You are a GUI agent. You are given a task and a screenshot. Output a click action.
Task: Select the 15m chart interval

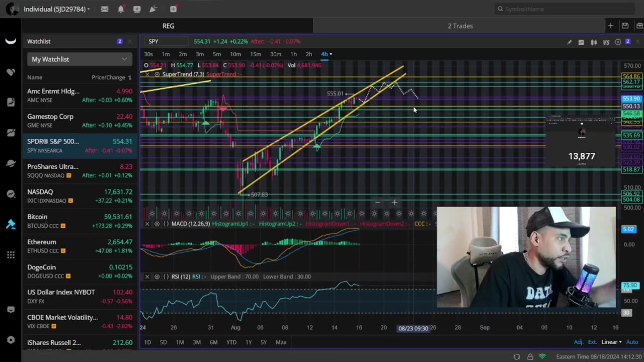coord(256,54)
